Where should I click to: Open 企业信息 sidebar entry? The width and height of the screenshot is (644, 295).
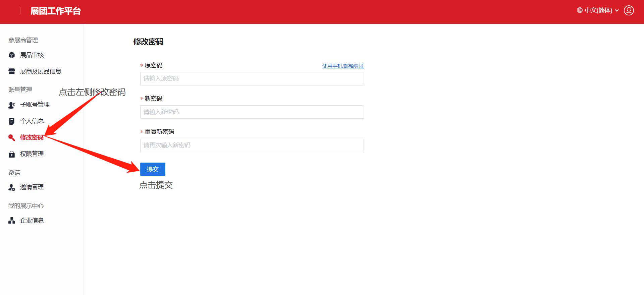click(32, 221)
